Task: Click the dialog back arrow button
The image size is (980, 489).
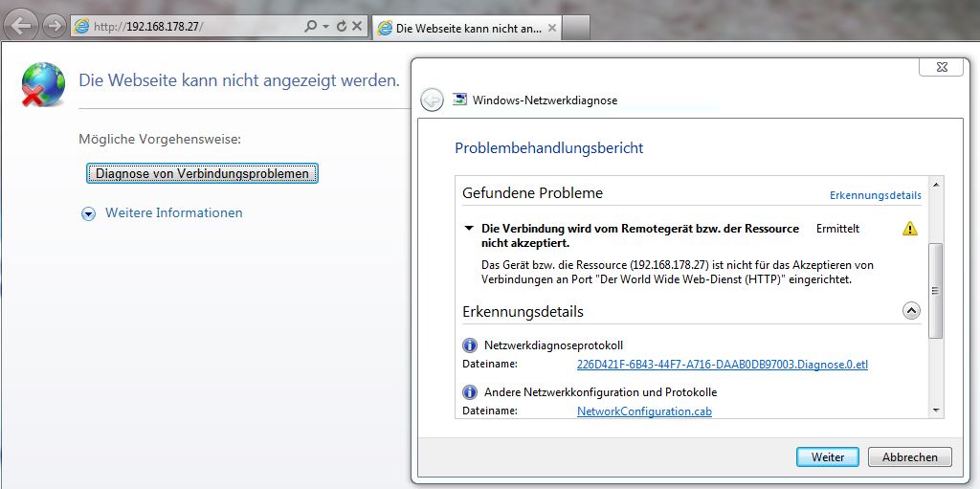Action: (x=432, y=100)
